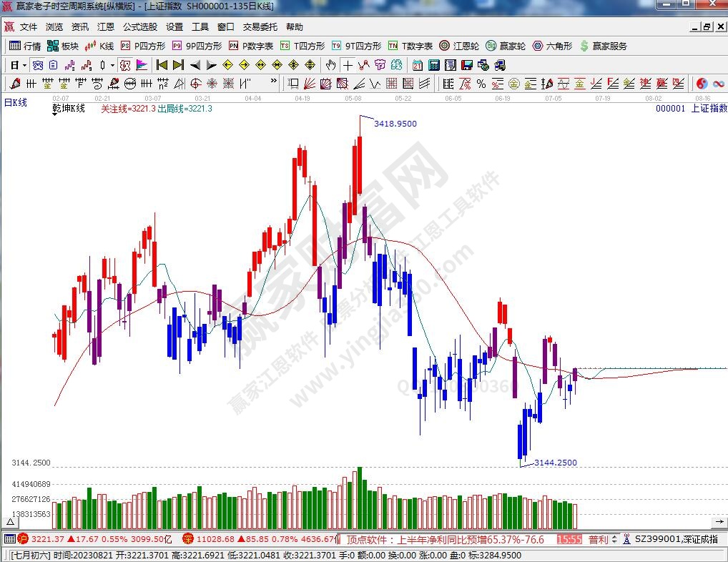
Task: Click the percent (%) drawing tool
Action: click(x=481, y=84)
